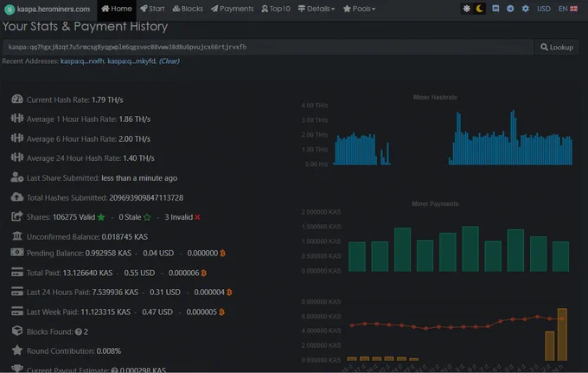The height and width of the screenshot is (373, 588).
Task: Click the 0.008% round contribution value
Action: coord(109,351)
